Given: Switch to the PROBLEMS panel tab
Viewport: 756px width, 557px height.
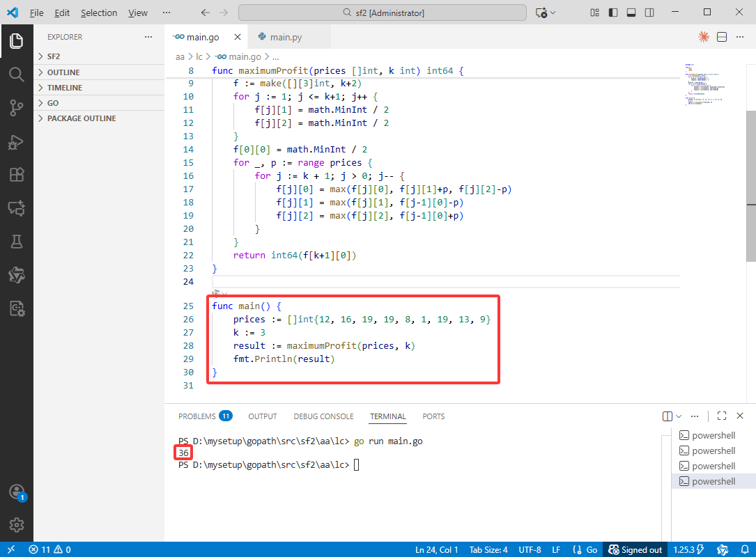Looking at the screenshot, I should [205, 416].
